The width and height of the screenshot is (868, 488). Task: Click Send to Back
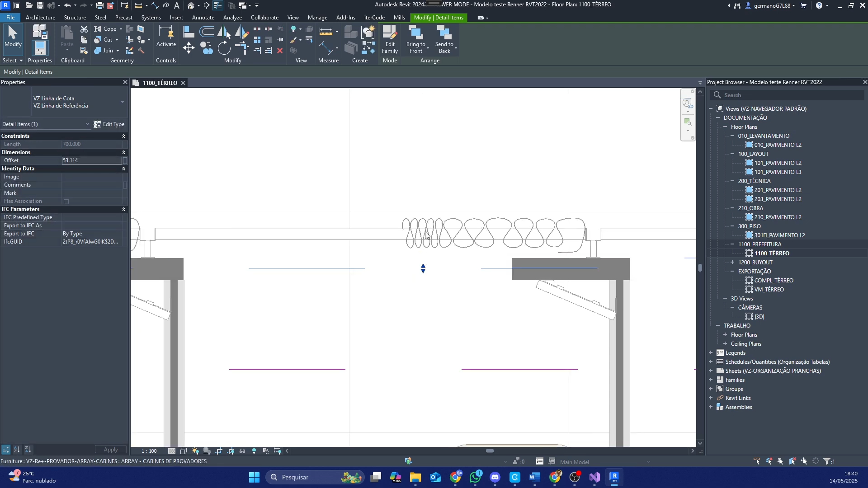tap(445, 39)
